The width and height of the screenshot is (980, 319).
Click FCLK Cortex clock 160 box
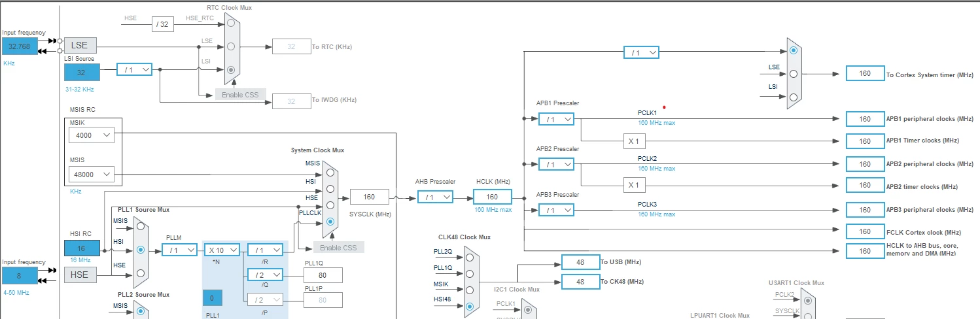pyautogui.click(x=865, y=231)
